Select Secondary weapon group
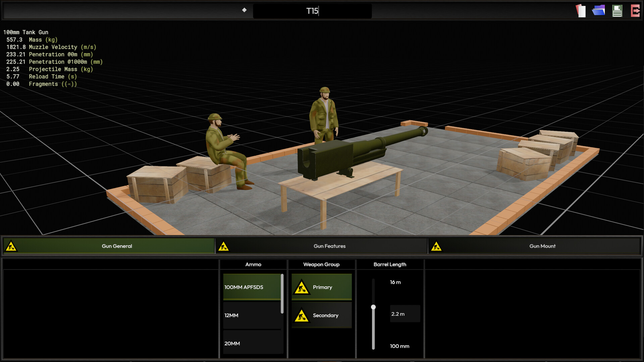The width and height of the screenshot is (644, 362). (321, 315)
